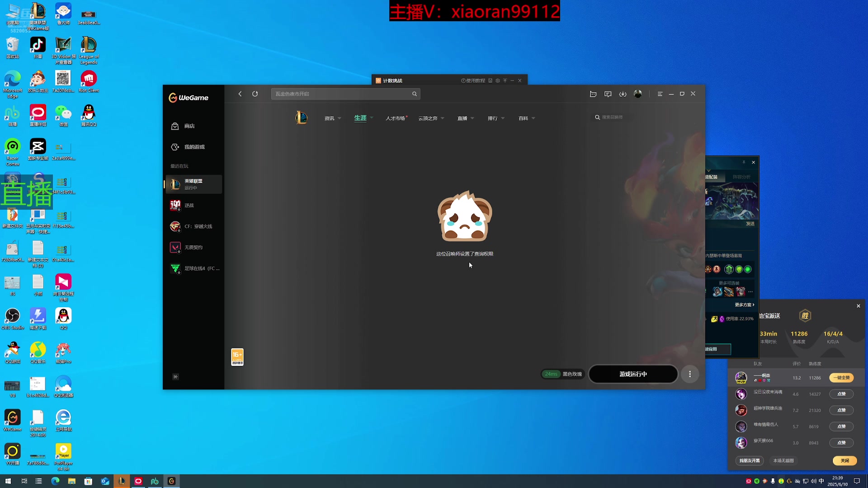This screenshot has width=868, height=488.
Task: Select CF: 穿越火线 in sidebar
Action: [x=193, y=226]
